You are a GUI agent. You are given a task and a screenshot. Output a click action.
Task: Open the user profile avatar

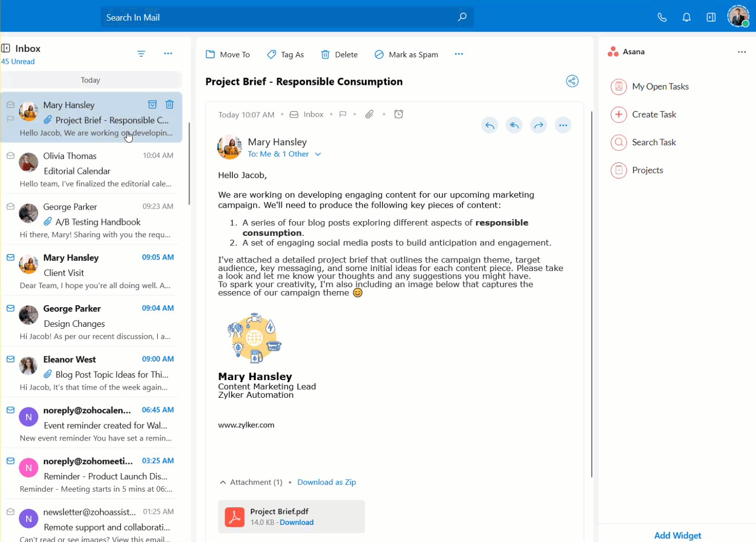(x=738, y=17)
